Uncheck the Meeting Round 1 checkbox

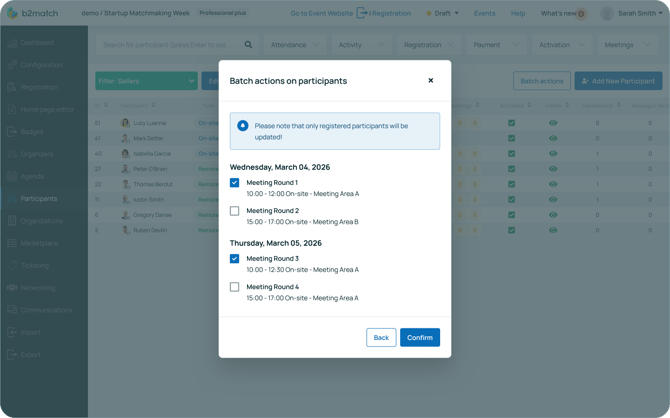pos(235,183)
